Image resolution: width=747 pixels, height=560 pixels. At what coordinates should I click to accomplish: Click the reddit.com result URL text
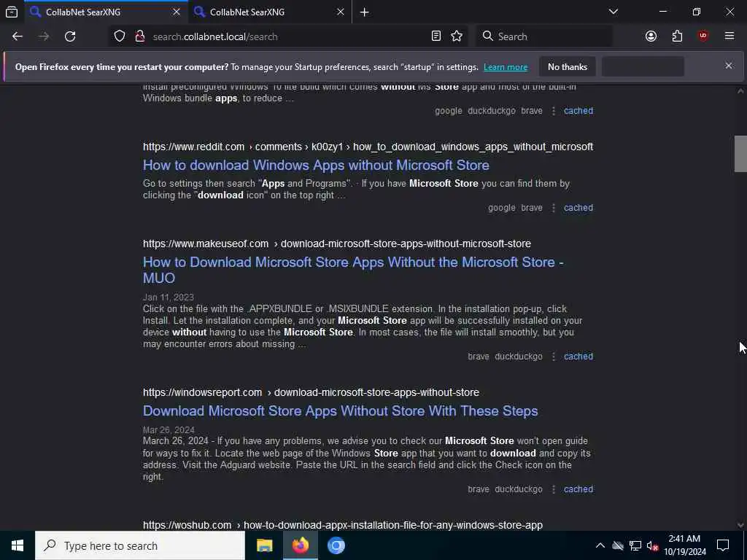coord(368,147)
